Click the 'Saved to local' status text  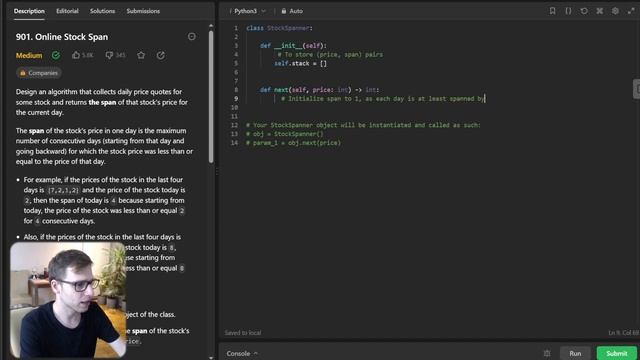pyautogui.click(x=243, y=333)
